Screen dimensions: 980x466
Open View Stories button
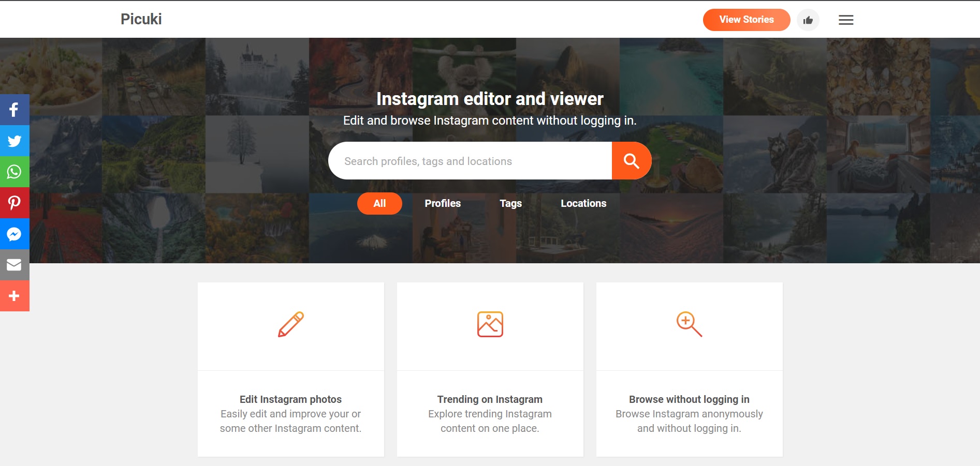[747, 20]
